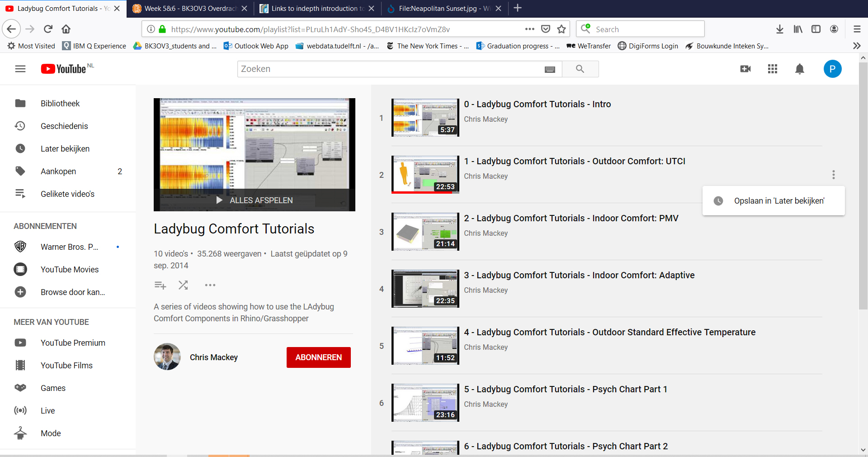Viewport: 868px width, 457px height.
Task: Shuffle the playlist
Action: pos(183,285)
